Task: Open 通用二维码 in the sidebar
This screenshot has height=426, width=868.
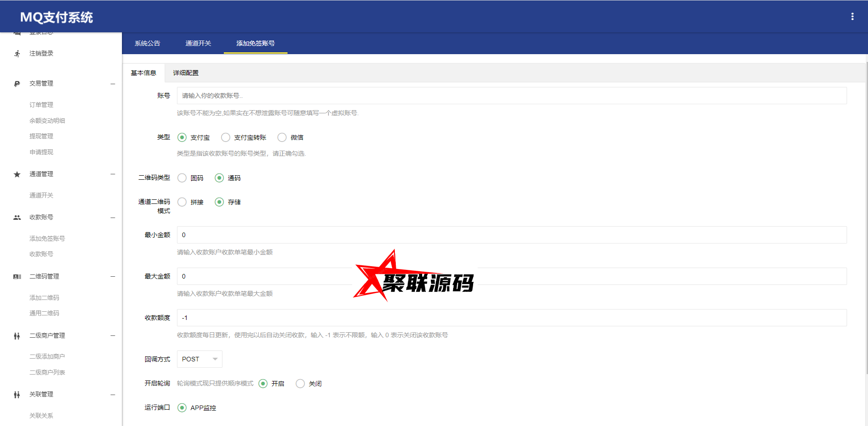Action: pos(45,314)
